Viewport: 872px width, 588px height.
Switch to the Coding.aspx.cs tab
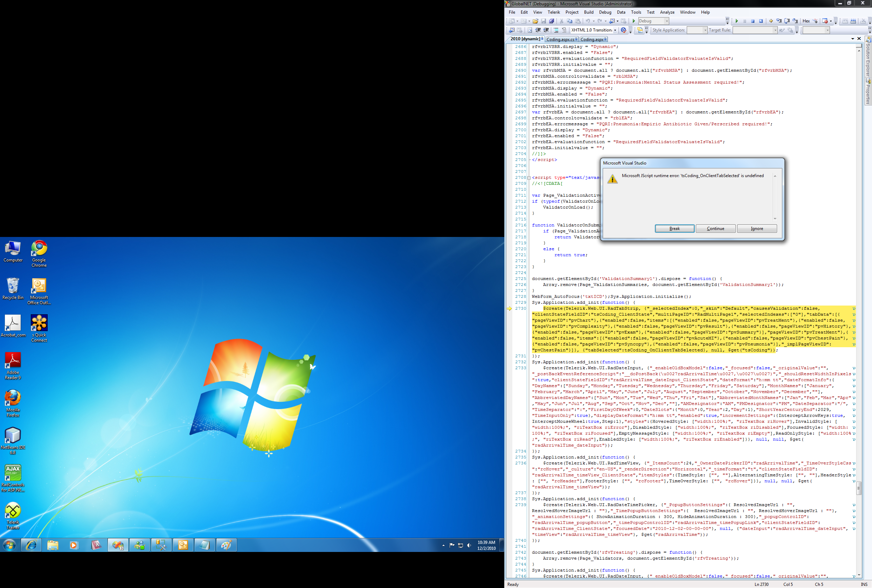[560, 39]
